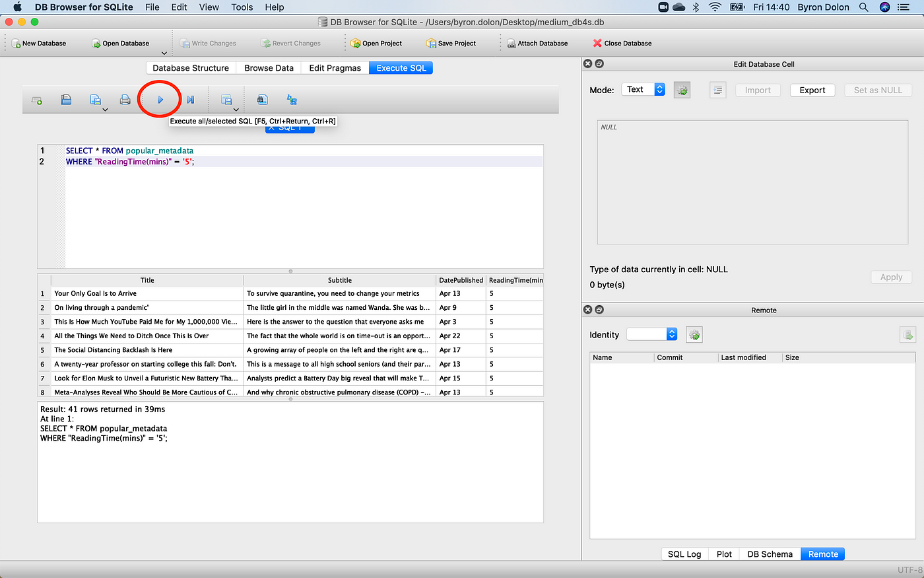The height and width of the screenshot is (578, 924).
Task: Run the query with Execute all SQL
Action: pos(160,100)
